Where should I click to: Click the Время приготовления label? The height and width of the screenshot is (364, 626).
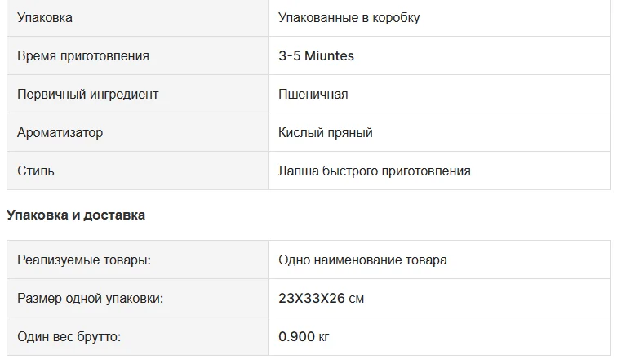83,55
